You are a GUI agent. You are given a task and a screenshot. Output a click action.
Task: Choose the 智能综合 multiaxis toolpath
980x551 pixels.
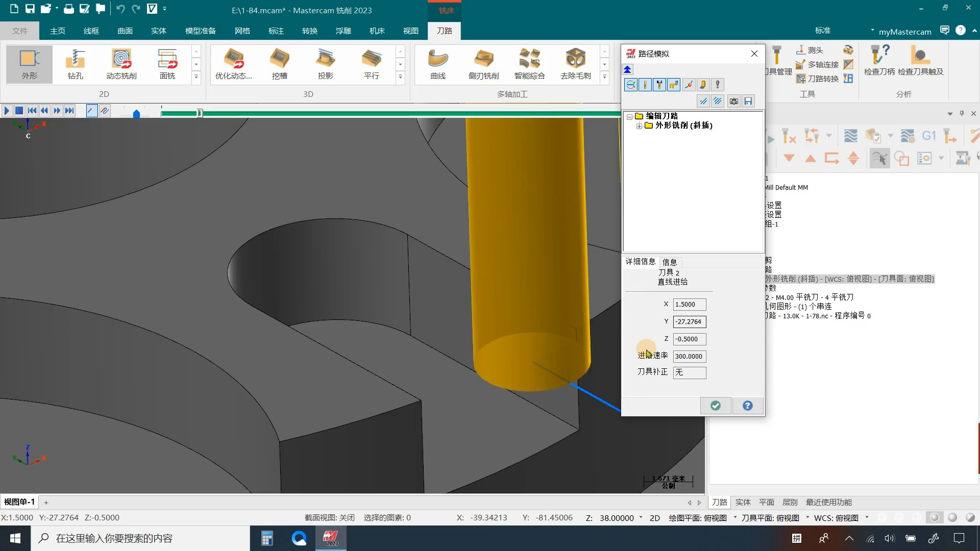pyautogui.click(x=530, y=64)
